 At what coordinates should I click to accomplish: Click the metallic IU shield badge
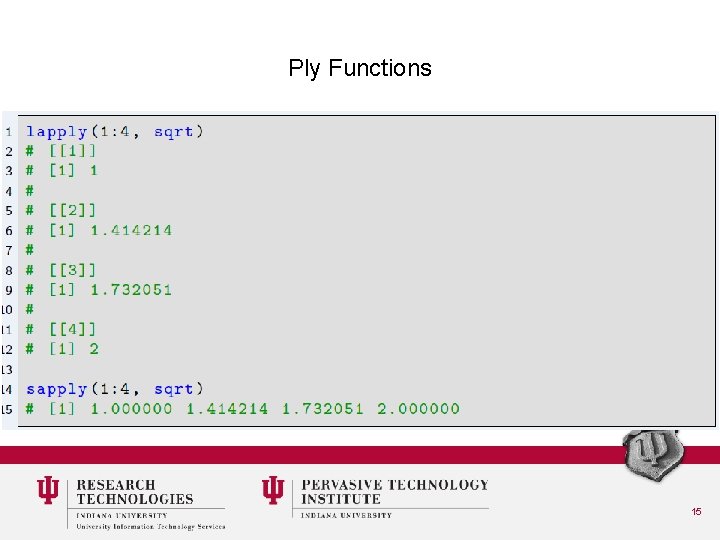coord(652,455)
